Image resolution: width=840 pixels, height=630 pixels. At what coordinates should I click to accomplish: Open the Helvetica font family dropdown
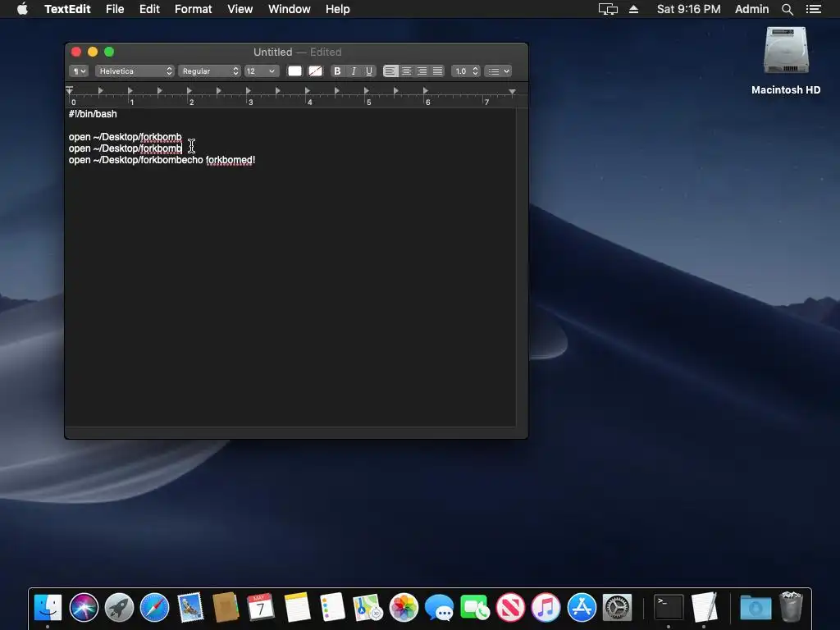135,71
